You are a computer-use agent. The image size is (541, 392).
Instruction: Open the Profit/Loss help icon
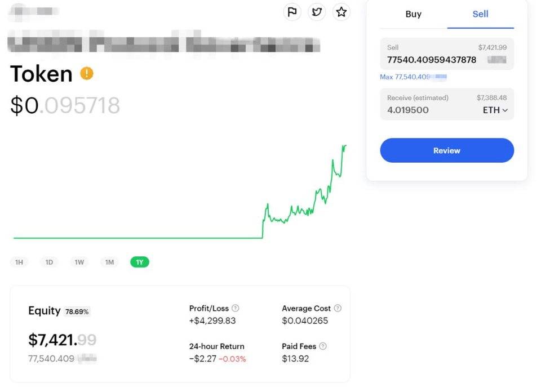pyautogui.click(x=236, y=308)
